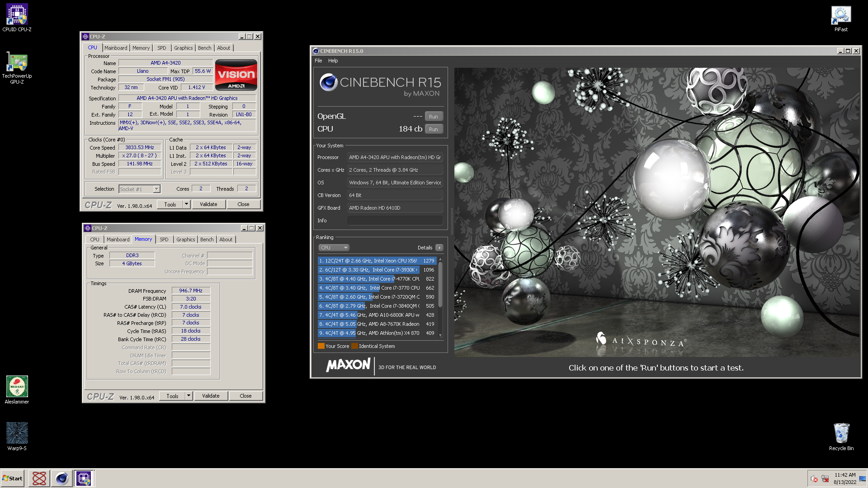The height and width of the screenshot is (488, 868).
Task: Select ranking entry Core i7-3930K 1096
Action: click(x=377, y=270)
